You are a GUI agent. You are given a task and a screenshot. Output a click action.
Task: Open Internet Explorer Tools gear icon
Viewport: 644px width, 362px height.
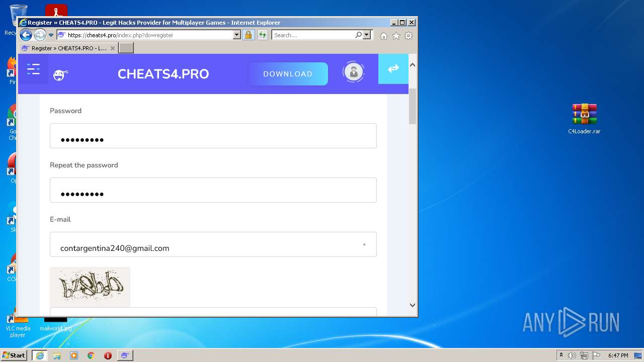[x=409, y=36]
